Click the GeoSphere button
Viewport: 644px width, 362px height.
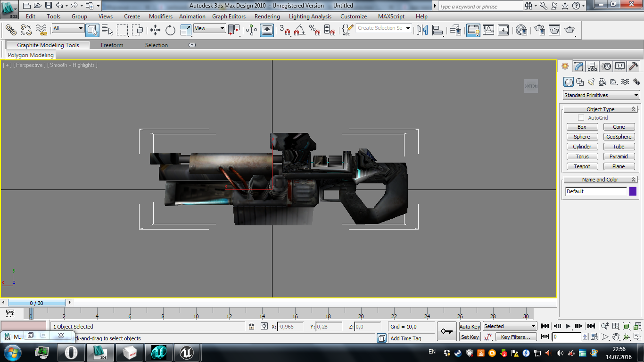(619, 137)
